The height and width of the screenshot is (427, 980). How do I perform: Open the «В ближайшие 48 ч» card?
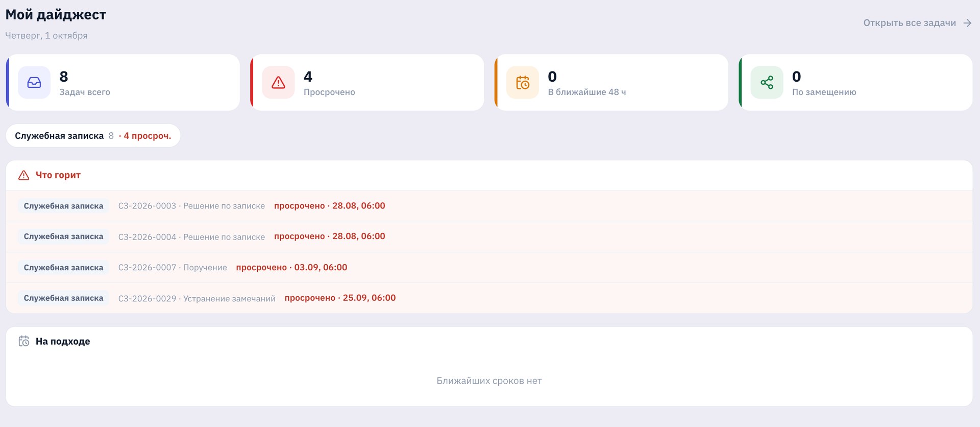(611, 82)
